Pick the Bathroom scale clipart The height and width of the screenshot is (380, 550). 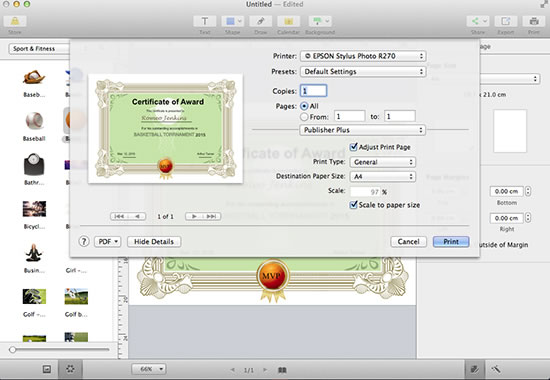pos(34,165)
